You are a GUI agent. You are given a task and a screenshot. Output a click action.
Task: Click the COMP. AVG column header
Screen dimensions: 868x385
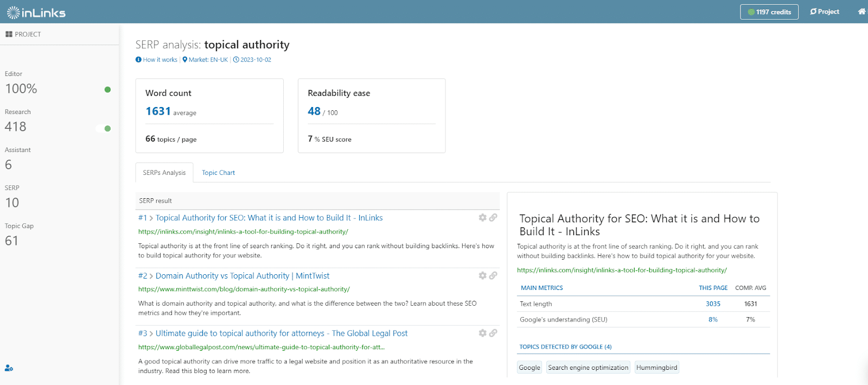point(750,288)
